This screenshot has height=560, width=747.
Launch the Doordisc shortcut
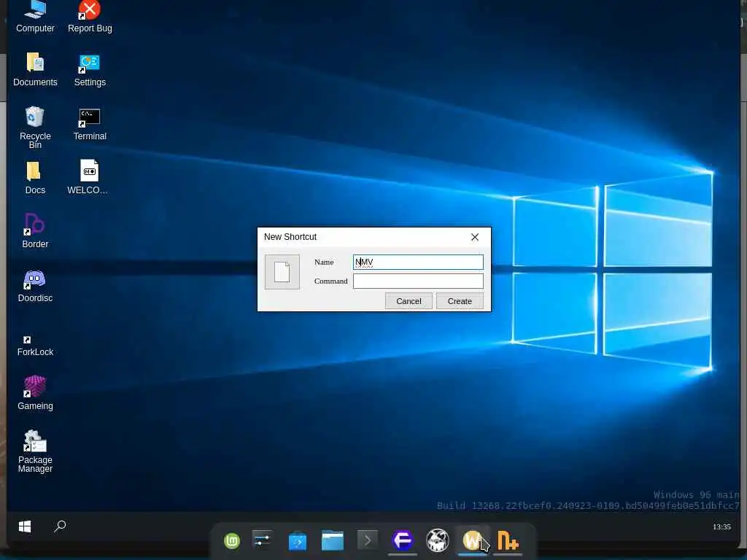(x=35, y=285)
